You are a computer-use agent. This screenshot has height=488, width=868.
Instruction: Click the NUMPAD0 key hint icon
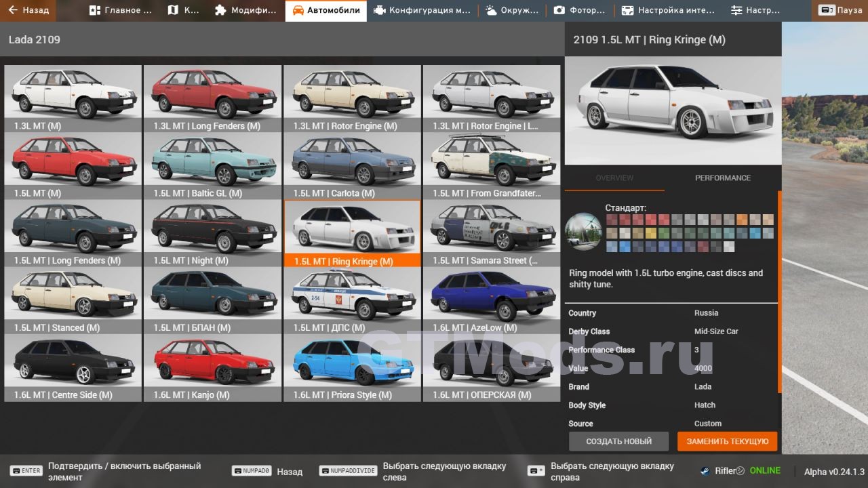[x=252, y=471]
